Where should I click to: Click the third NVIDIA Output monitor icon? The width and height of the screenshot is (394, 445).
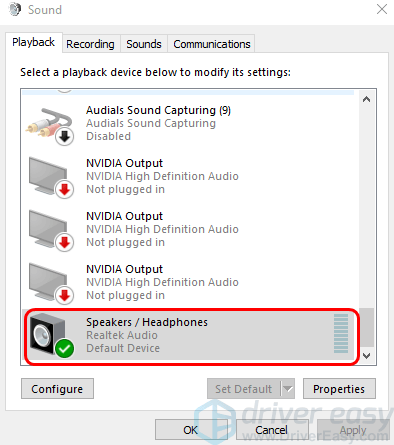coord(50,283)
